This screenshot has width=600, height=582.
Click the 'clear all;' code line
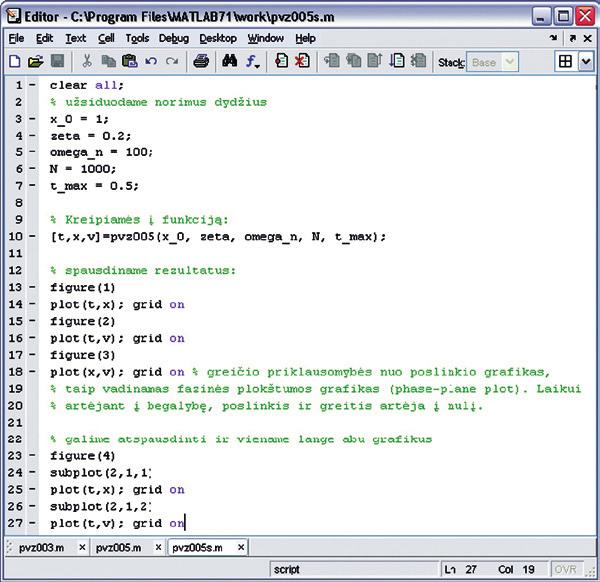[x=87, y=85]
